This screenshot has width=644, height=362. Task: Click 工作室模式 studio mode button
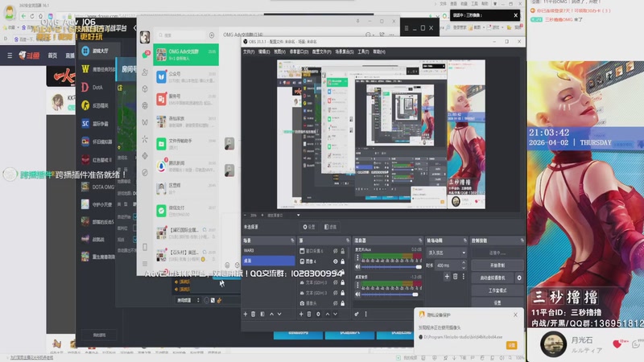[x=497, y=290]
